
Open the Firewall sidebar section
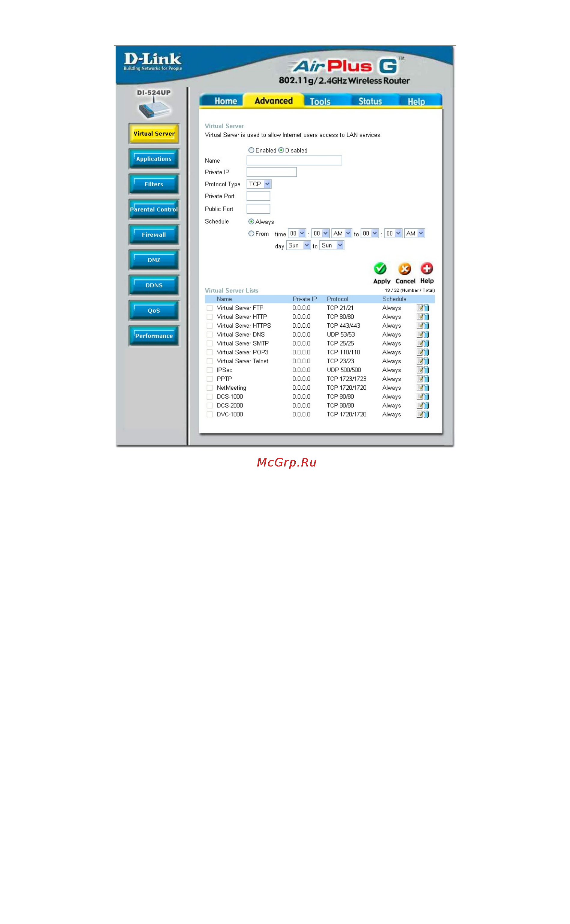pyautogui.click(x=154, y=235)
